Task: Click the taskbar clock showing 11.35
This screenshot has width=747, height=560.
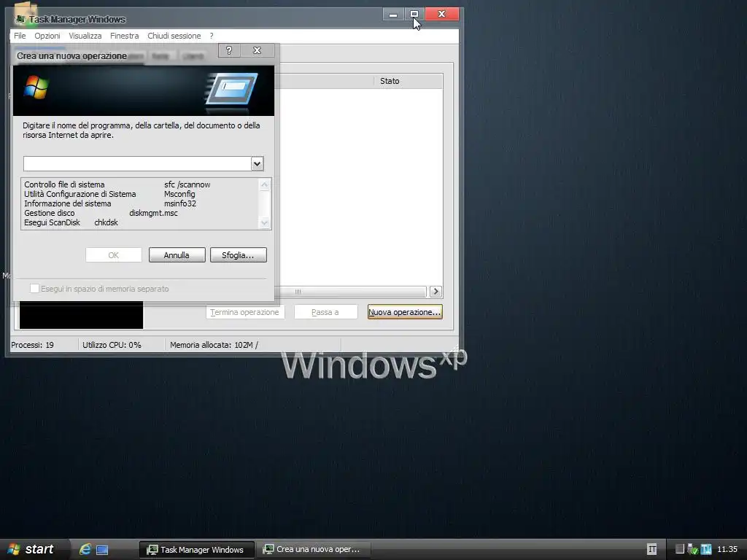Action: [727, 549]
